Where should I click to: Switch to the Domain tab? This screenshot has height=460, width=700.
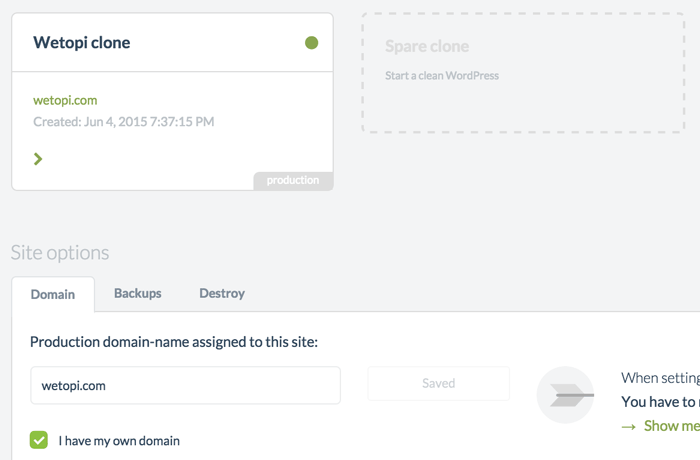(x=53, y=294)
